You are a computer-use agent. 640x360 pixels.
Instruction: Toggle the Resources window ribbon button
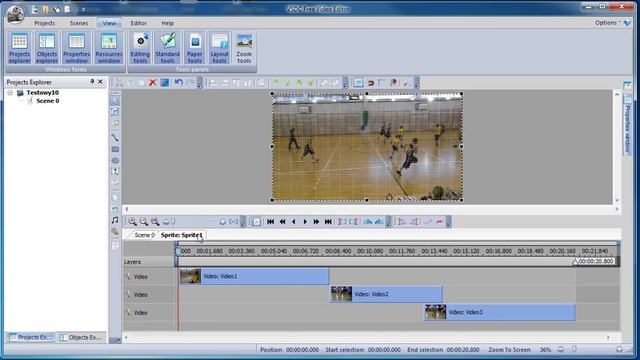(x=109, y=48)
